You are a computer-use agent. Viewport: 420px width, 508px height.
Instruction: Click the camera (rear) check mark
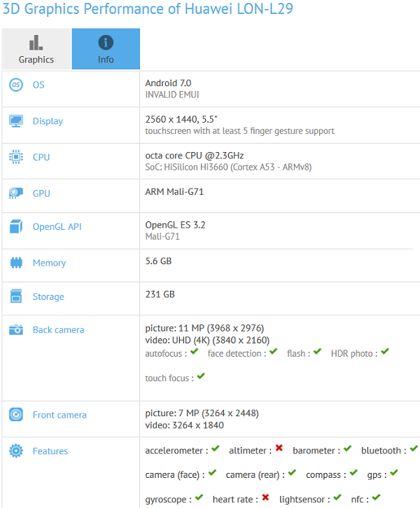(x=292, y=473)
